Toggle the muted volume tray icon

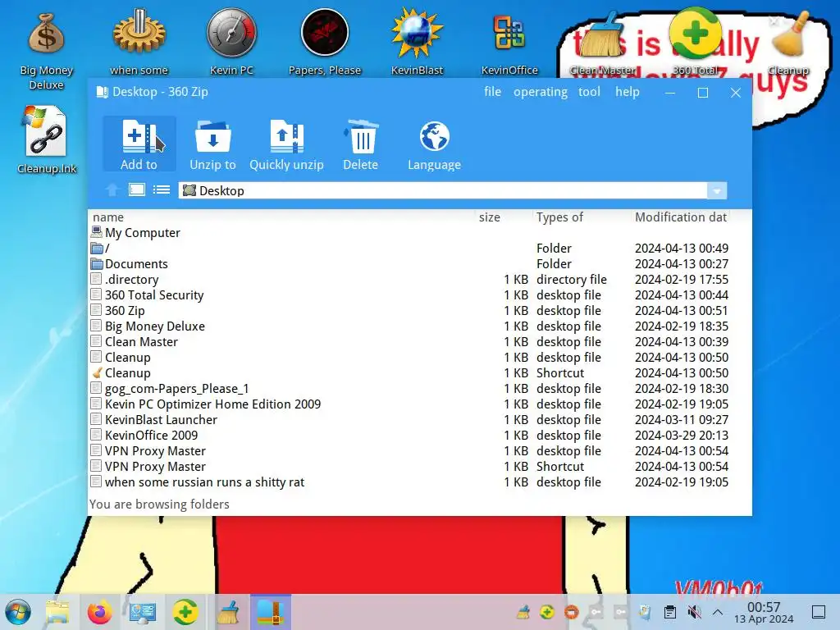pos(694,612)
